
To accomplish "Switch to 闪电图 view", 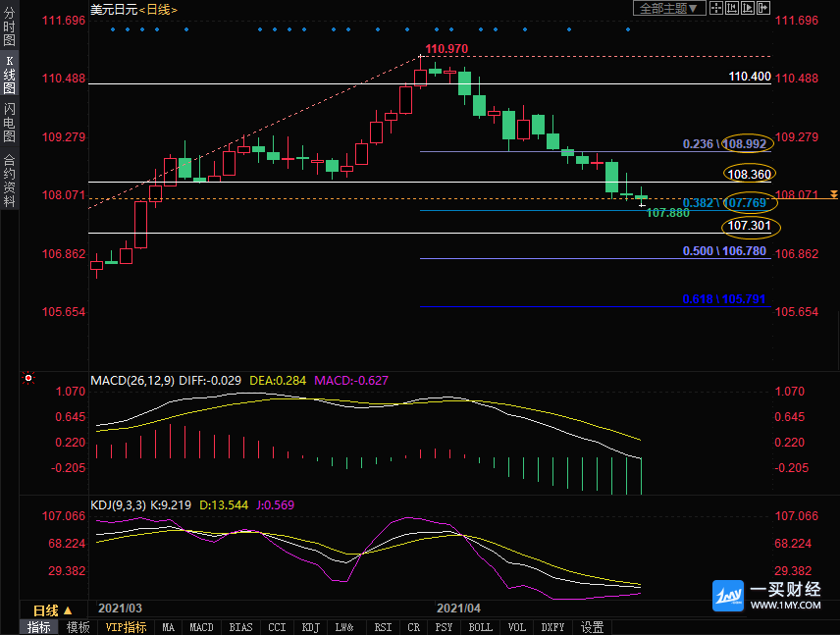I will click(9, 123).
